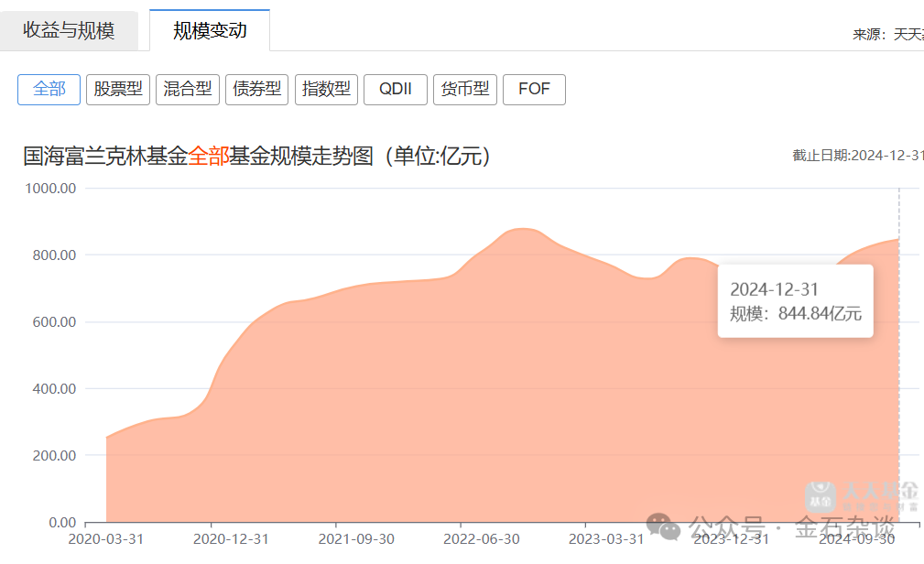This screenshot has width=924, height=564.
Task: Click the FOF filter button
Action: (534, 89)
